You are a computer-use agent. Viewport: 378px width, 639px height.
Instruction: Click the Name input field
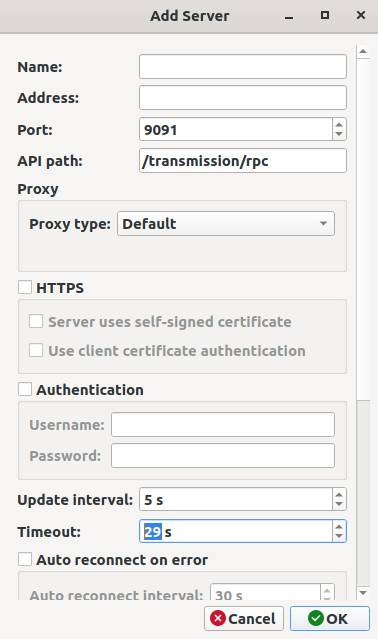[243, 66]
